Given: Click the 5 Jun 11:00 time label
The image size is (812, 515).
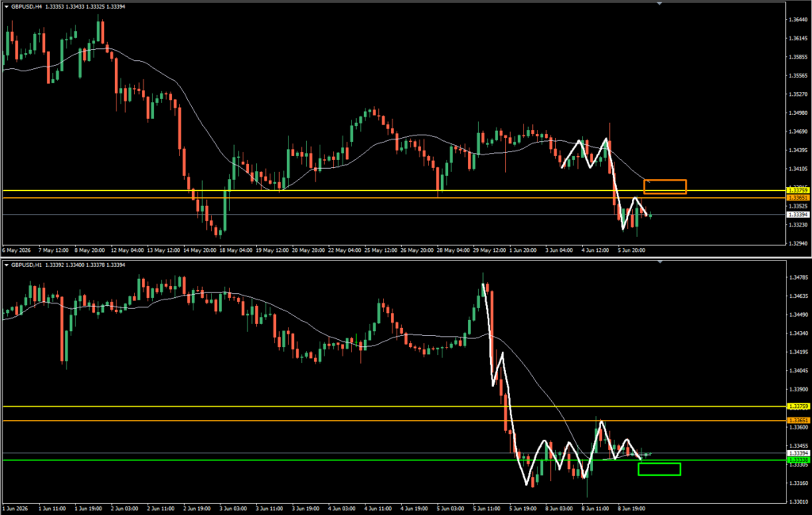Looking at the screenshot, I should [x=486, y=509].
